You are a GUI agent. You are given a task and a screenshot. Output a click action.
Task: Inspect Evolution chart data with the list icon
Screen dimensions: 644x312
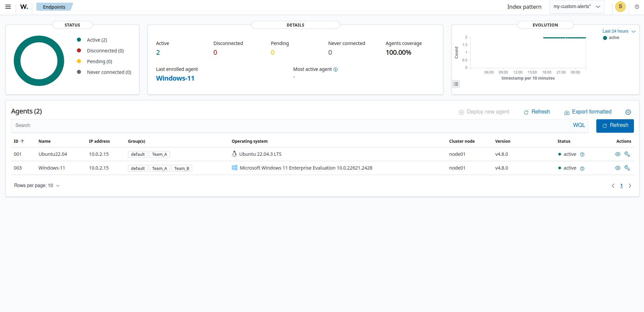456,84
